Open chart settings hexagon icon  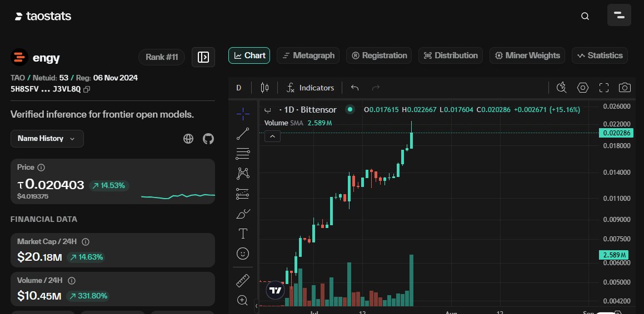(583, 87)
